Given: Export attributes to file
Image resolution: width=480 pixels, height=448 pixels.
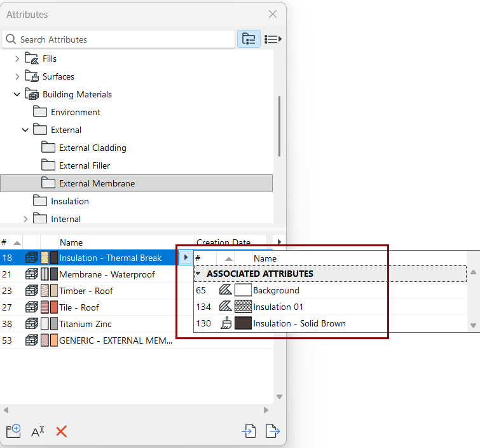Looking at the screenshot, I should (x=273, y=431).
